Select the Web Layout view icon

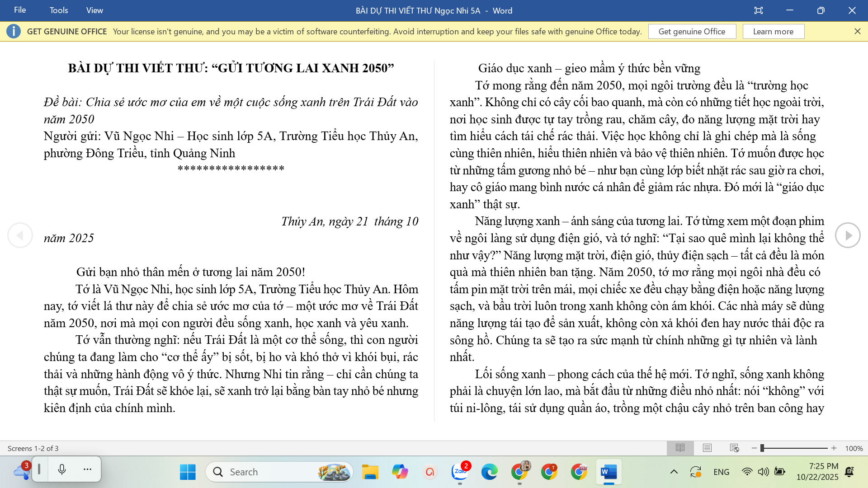coord(734,448)
